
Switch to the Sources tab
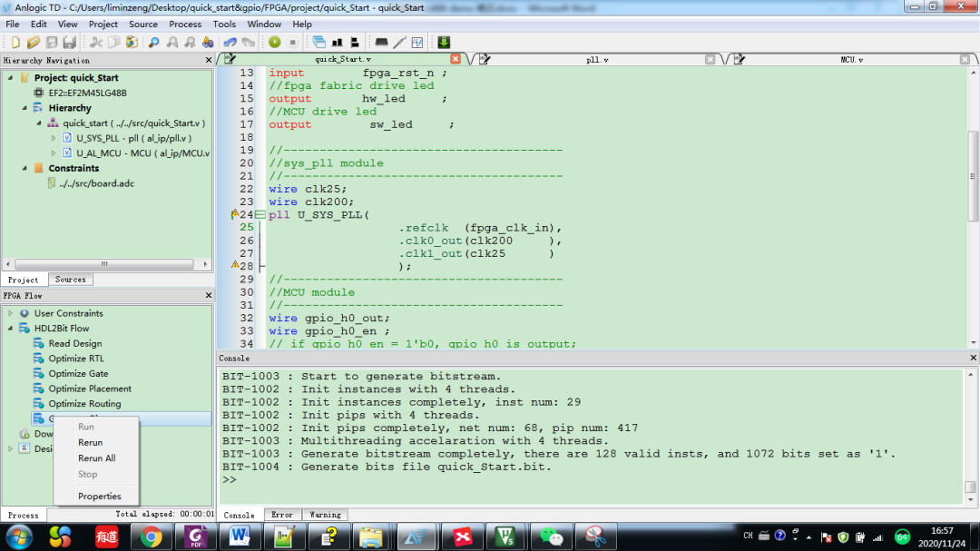[x=70, y=280]
